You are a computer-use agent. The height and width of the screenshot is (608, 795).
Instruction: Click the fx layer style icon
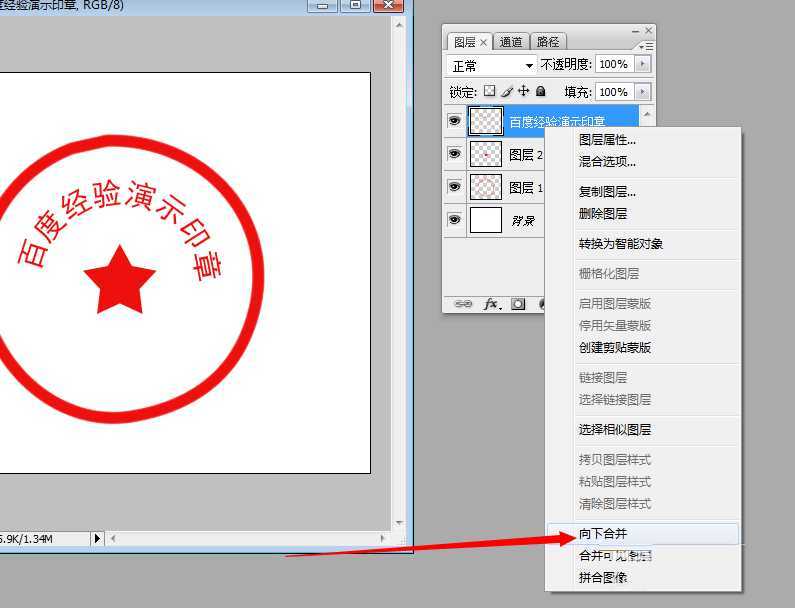(x=491, y=304)
